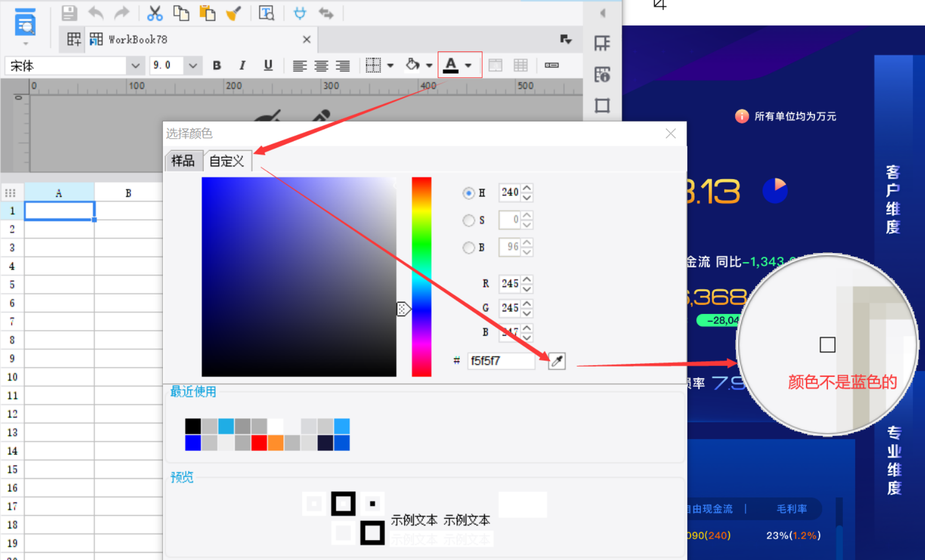The height and width of the screenshot is (560, 925).
Task: Paste using the clipboard icon
Action: (x=207, y=13)
